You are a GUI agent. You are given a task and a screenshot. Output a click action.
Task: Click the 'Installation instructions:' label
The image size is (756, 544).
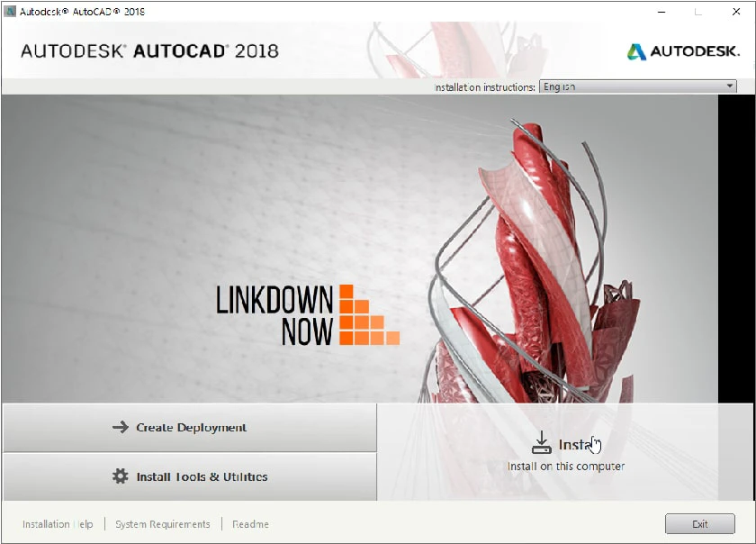pos(484,87)
